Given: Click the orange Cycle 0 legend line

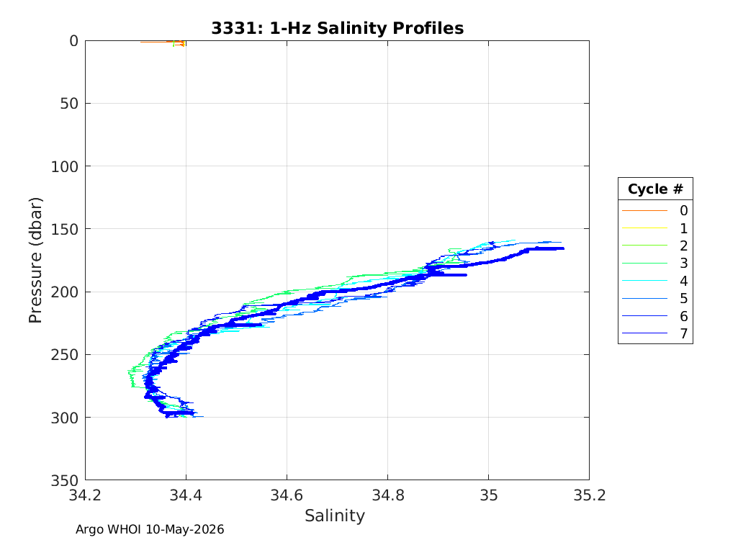Looking at the screenshot, I should pyautogui.click(x=644, y=211).
